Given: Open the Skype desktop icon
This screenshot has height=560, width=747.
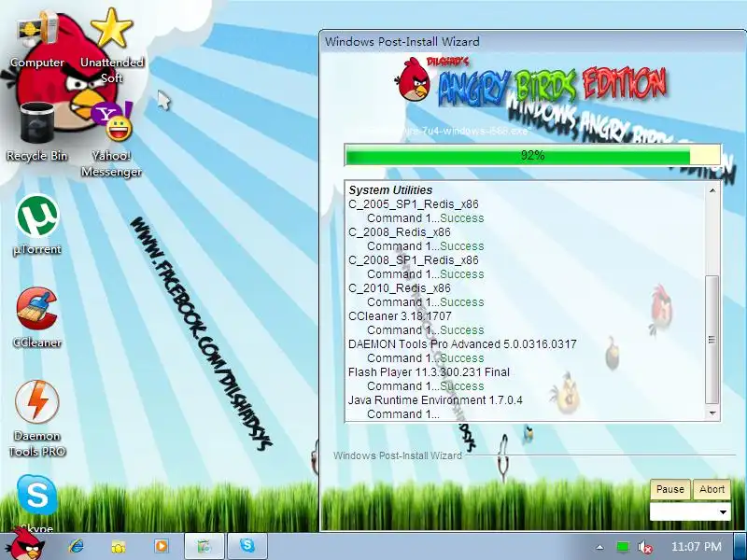Looking at the screenshot, I should [37, 503].
